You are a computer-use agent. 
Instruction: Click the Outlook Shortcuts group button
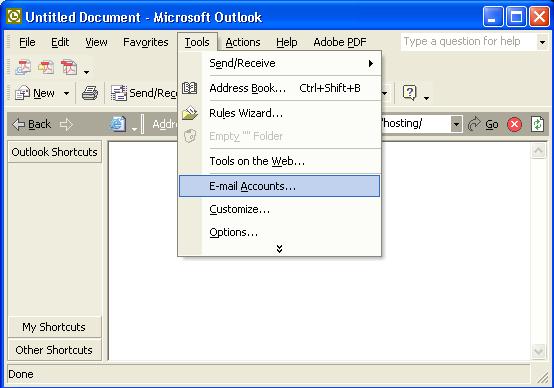pyautogui.click(x=55, y=152)
